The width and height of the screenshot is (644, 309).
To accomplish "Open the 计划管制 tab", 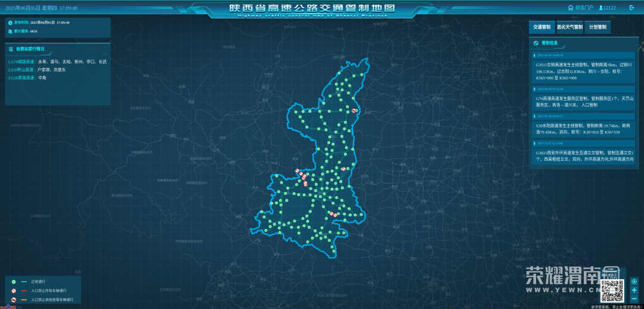I will click(x=597, y=27).
